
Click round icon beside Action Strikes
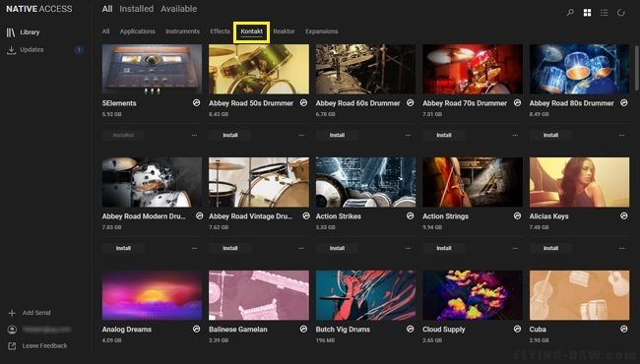pos(411,216)
